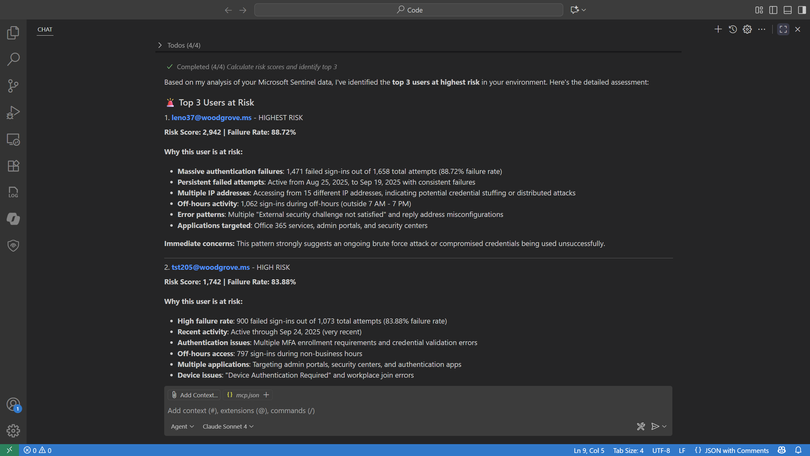810x456 pixels.
Task: Send the chat message
Action: click(655, 427)
